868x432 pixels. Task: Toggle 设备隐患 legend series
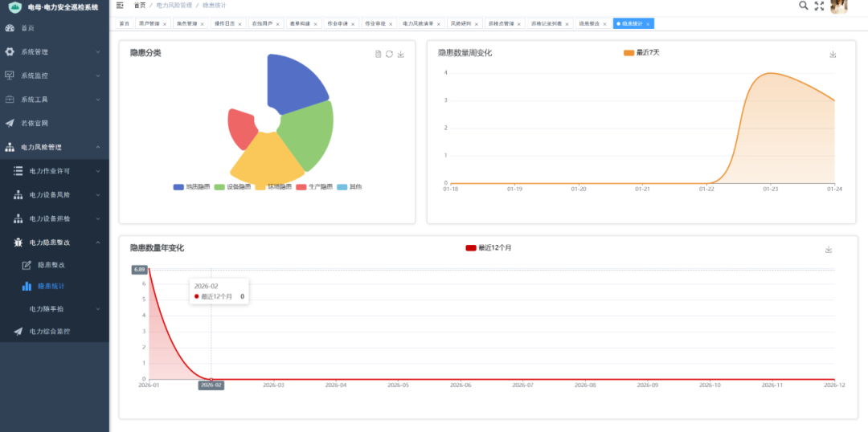(x=232, y=187)
